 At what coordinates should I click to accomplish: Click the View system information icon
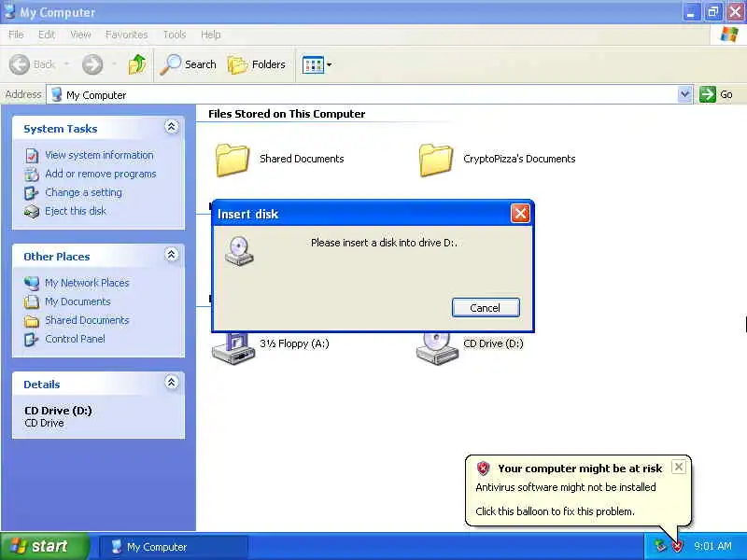(32, 156)
